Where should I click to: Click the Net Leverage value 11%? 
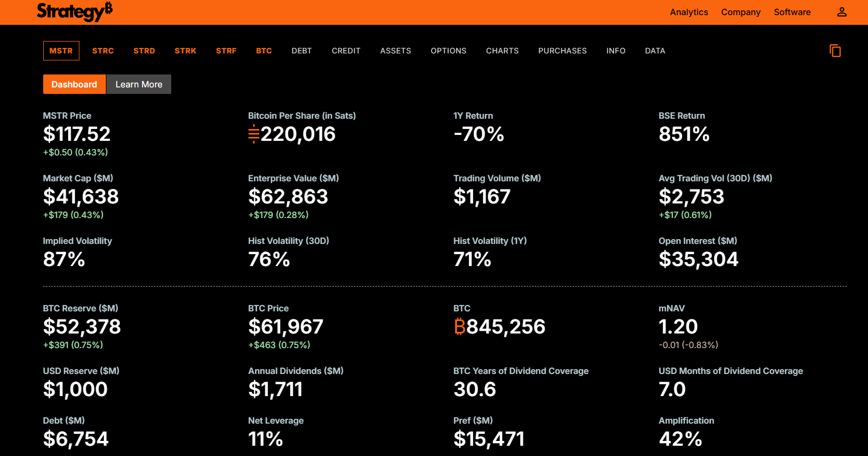pyautogui.click(x=266, y=439)
